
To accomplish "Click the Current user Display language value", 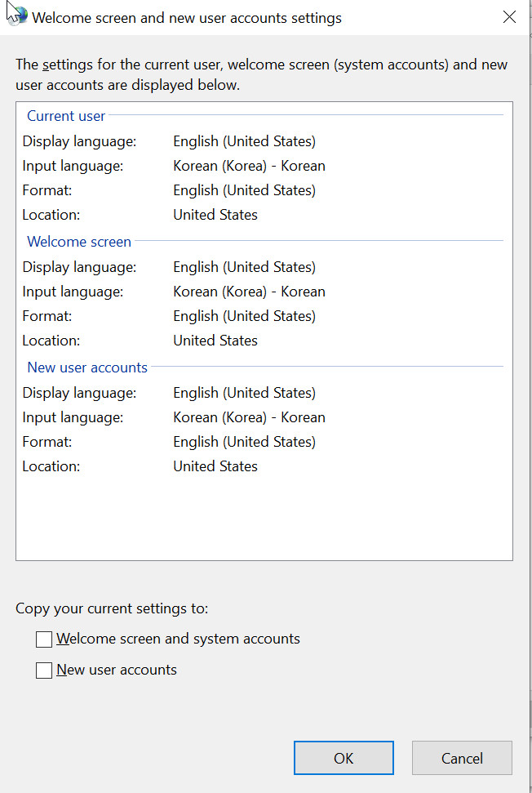I will 244,141.
